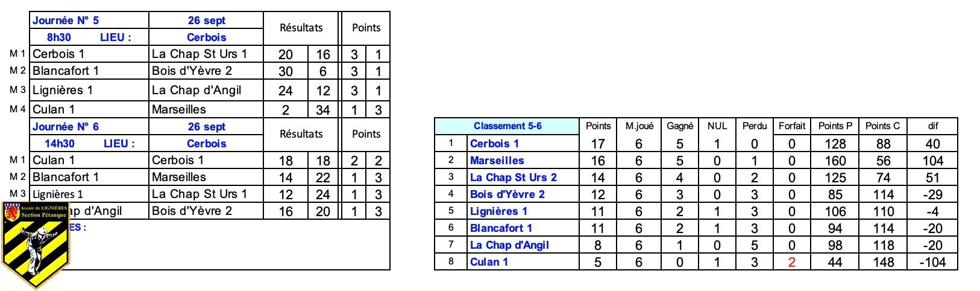Select Lignières 1 in the classement

click(498, 211)
